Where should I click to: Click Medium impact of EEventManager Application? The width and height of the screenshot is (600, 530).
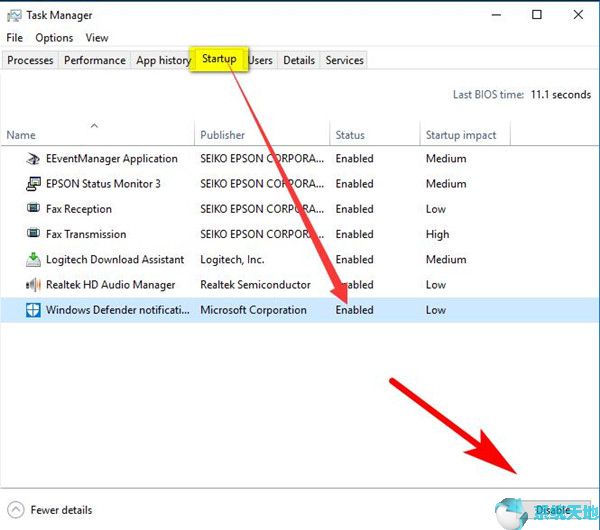point(446,158)
